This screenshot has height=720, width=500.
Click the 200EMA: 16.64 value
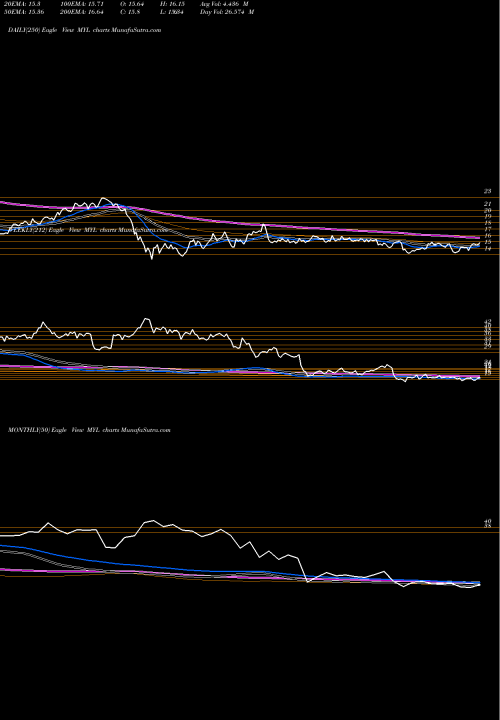coord(84,12)
